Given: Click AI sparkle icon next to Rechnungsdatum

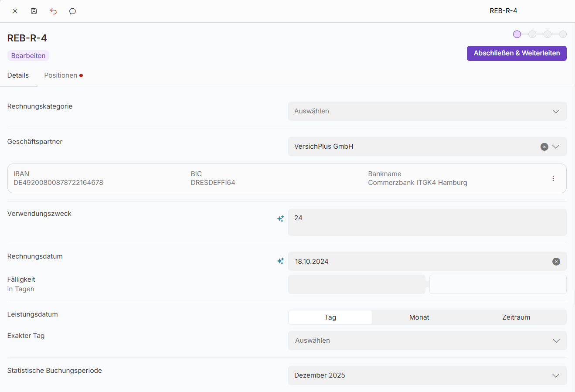Looking at the screenshot, I should pos(280,261).
